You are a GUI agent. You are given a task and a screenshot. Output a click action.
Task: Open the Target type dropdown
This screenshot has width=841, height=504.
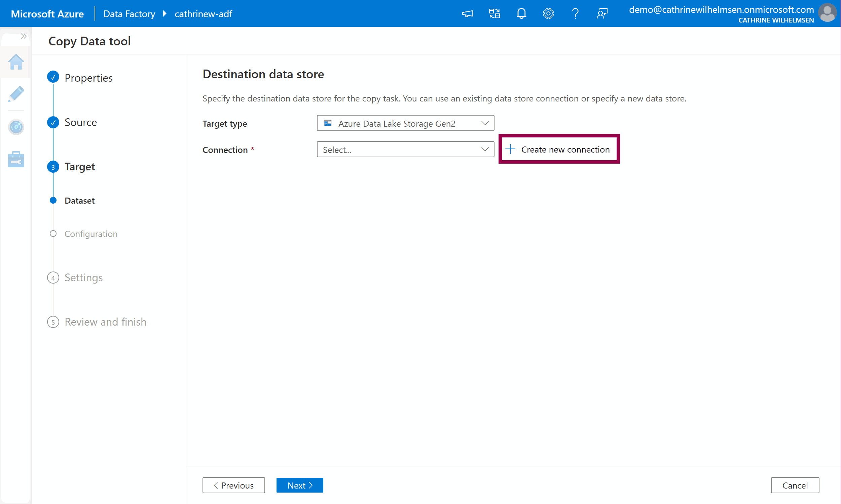[x=405, y=123]
